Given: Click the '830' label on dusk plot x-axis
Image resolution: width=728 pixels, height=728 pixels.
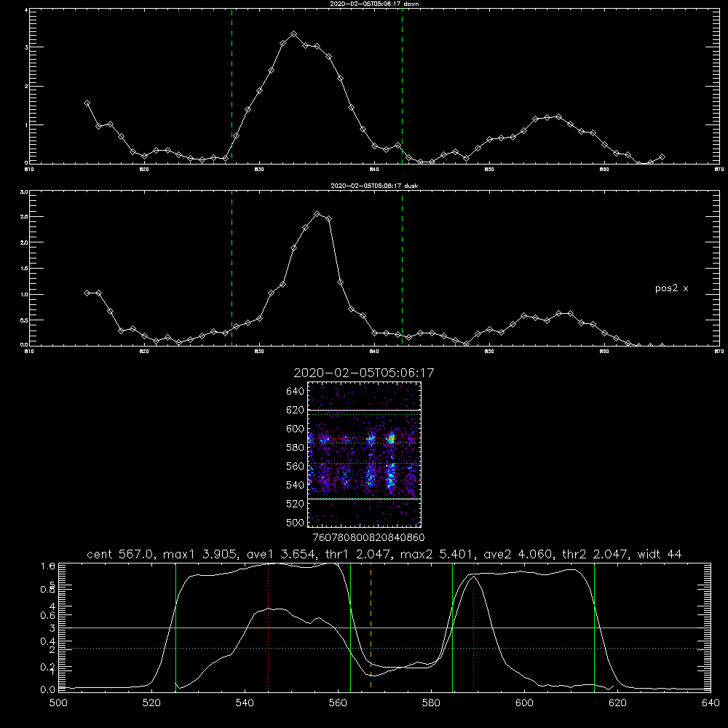Looking at the screenshot, I should tap(259, 352).
